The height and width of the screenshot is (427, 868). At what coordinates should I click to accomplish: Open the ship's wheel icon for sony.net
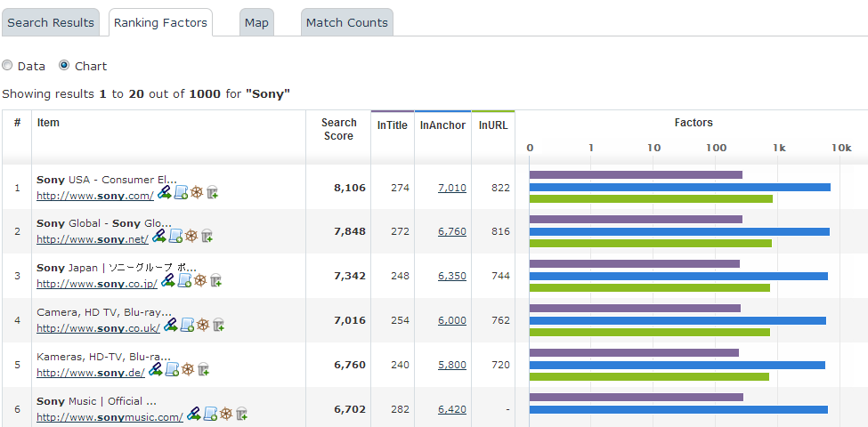(x=191, y=236)
